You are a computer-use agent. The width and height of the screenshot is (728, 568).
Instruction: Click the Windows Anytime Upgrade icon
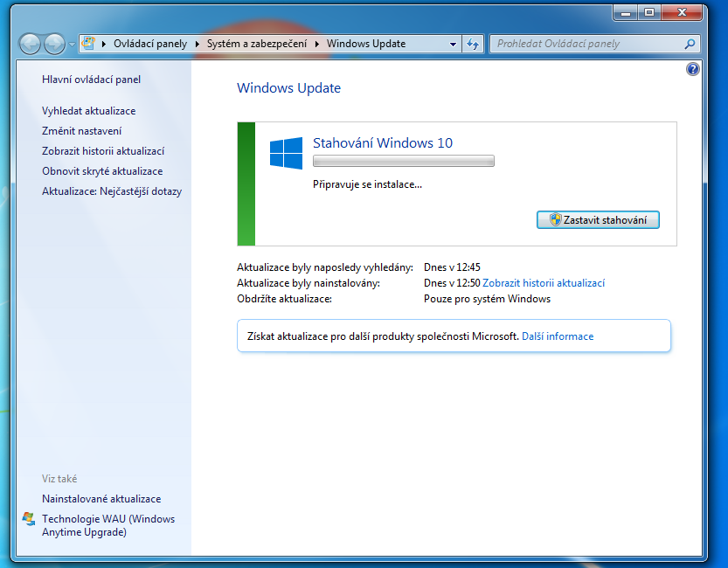click(29, 519)
